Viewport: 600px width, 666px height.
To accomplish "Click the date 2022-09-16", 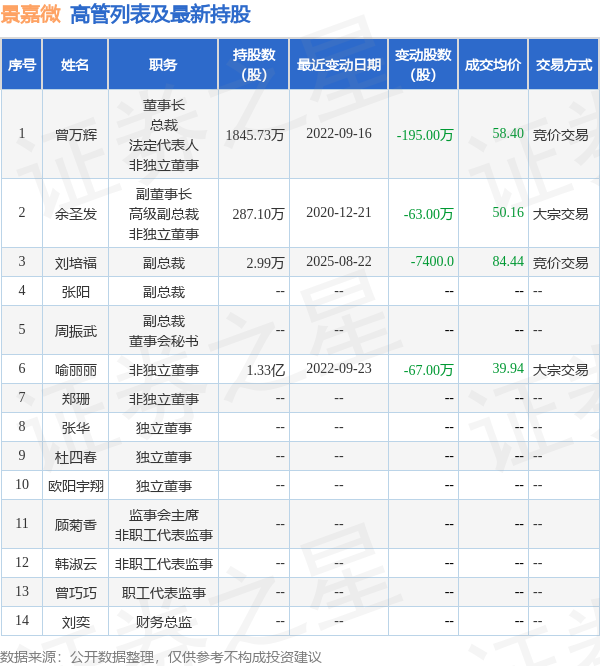I will point(339,133).
